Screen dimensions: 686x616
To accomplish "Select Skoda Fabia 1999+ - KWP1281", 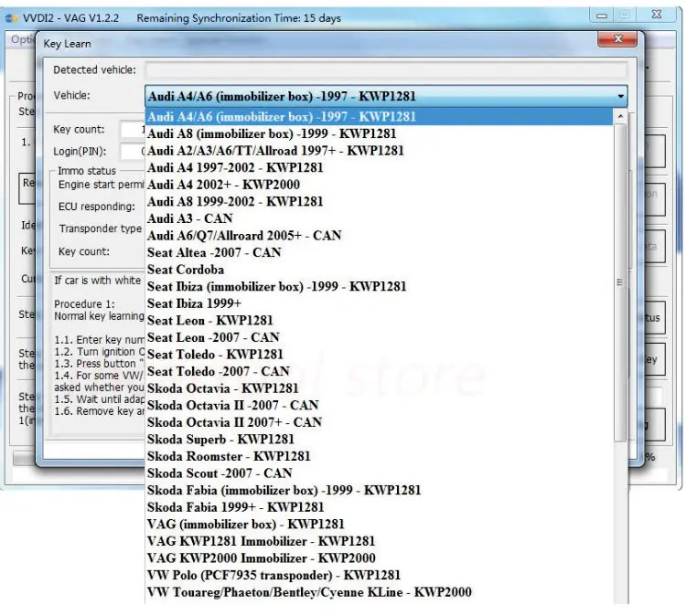I will click(x=380, y=507).
